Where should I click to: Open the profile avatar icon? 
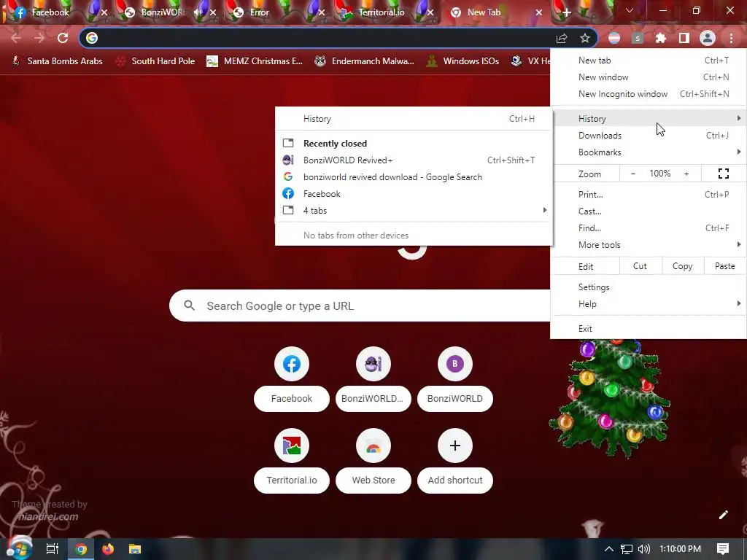(708, 38)
